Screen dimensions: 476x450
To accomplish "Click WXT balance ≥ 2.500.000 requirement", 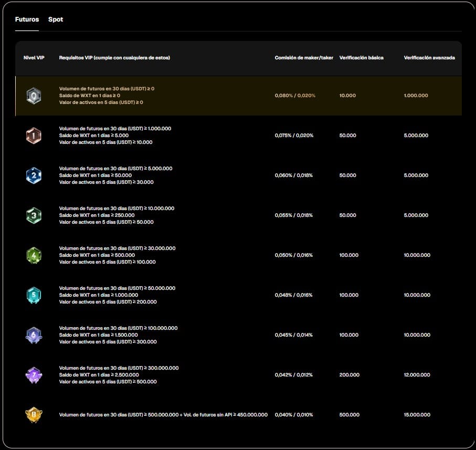I will tap(99, 375).
